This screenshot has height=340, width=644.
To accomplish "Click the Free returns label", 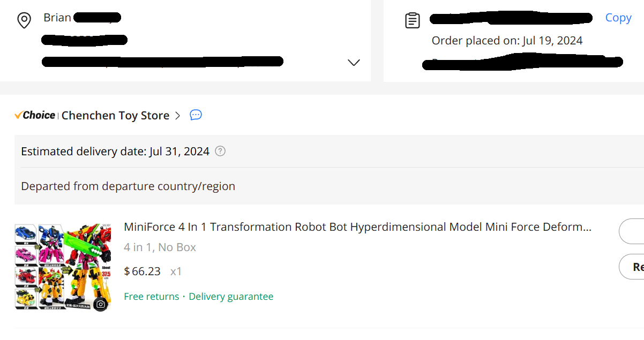I will pos(152,297).
